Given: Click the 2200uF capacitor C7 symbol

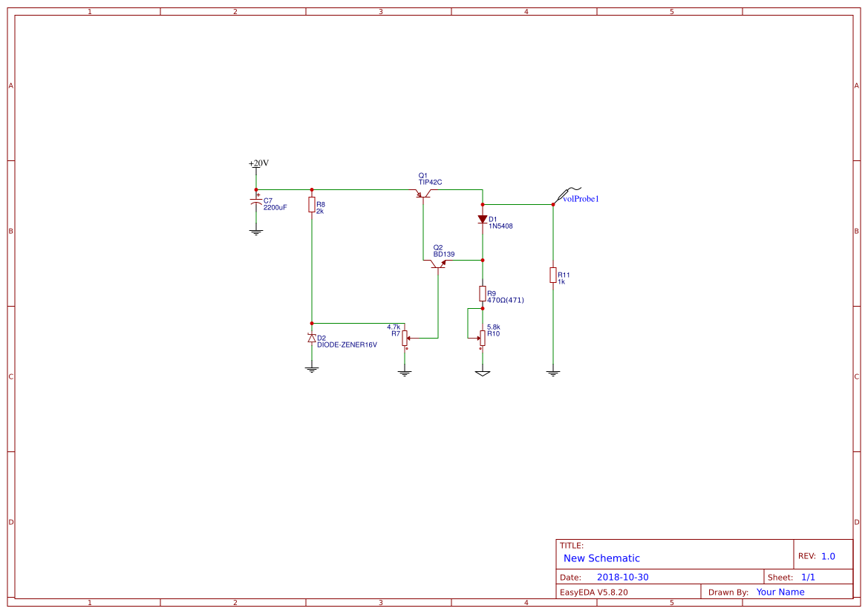Looking at the screenshot, I should [256, 202].
